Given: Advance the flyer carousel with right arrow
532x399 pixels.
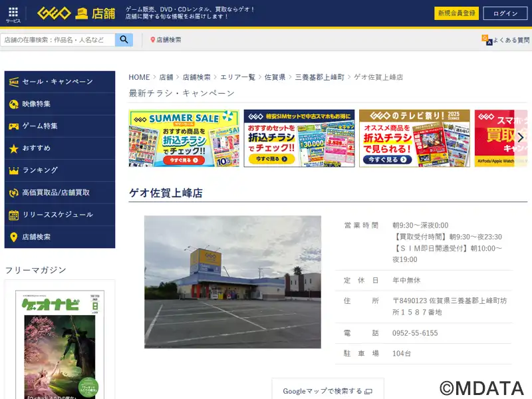Looking at the screenshot, I should pos(521,138).
